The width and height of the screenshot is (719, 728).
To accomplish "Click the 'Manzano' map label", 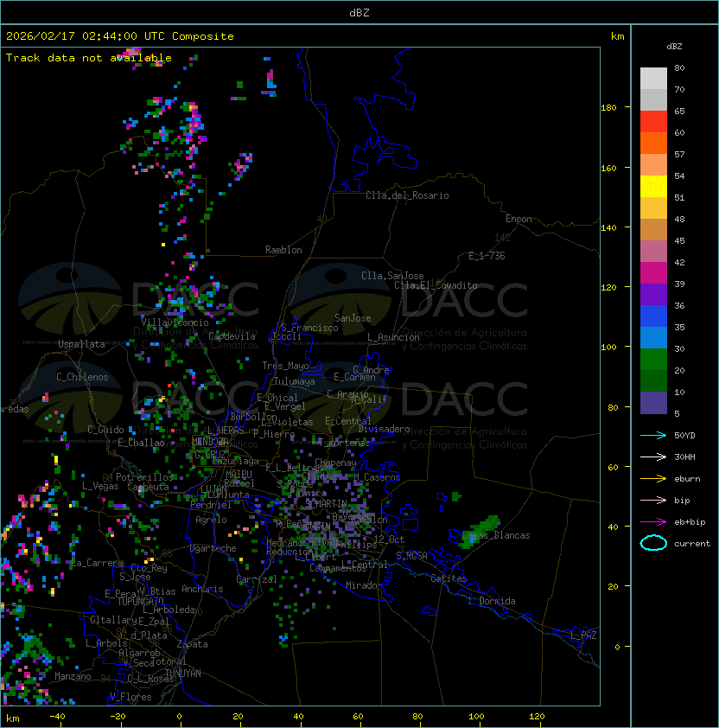I will [x=73, y=676].
